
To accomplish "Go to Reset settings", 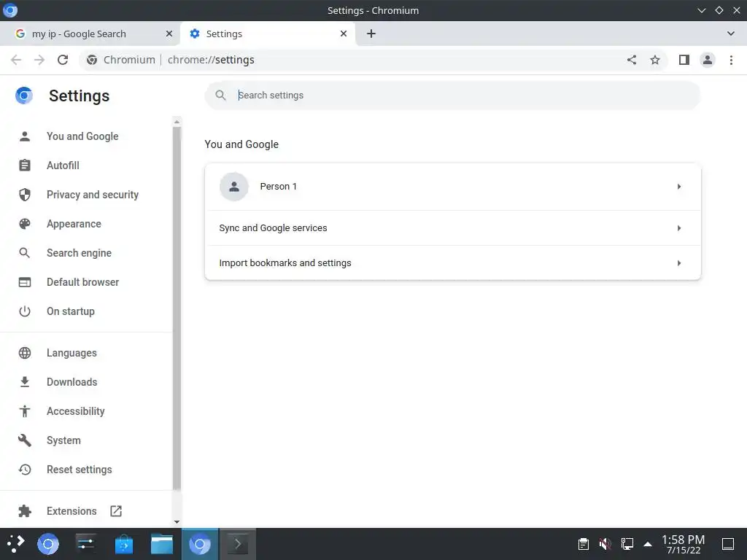I will click(x=79, y=470).
